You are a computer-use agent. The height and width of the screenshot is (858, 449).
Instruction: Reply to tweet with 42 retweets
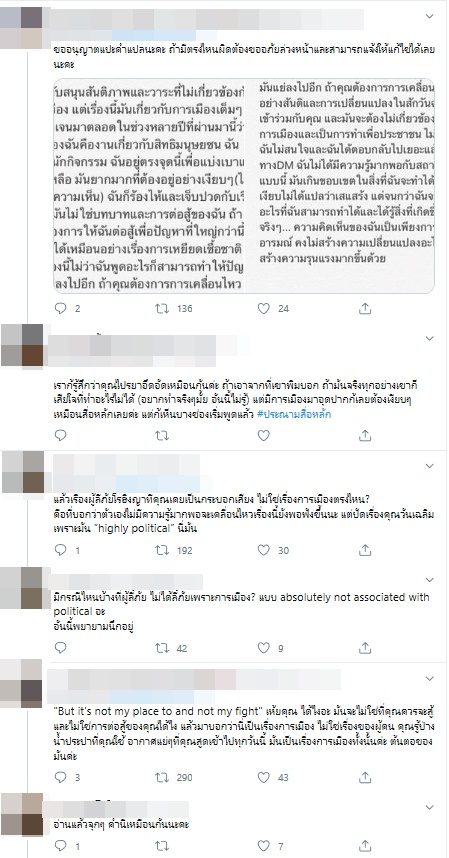60,648
